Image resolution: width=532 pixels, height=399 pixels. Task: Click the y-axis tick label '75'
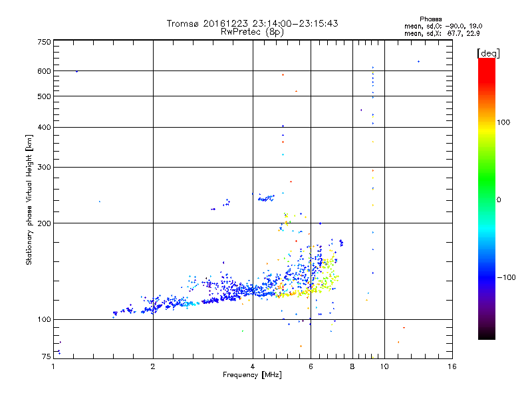tap(47, 356)
